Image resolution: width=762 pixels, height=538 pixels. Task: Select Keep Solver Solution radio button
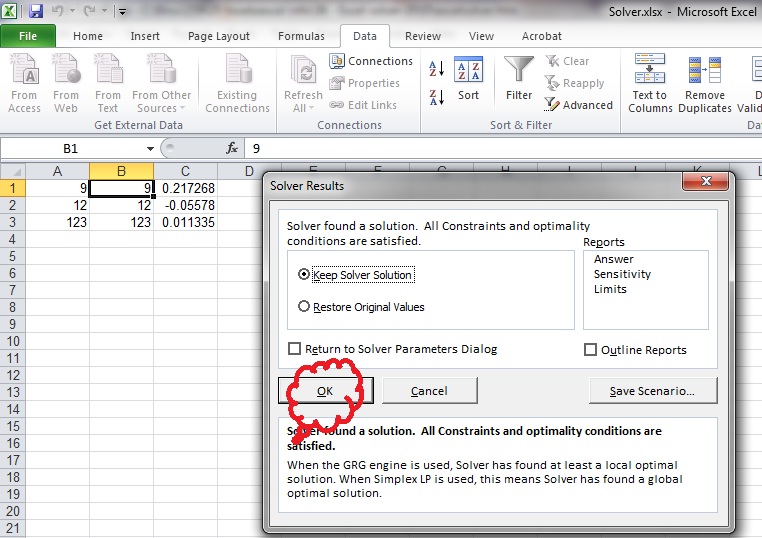[x=304, y=275]
